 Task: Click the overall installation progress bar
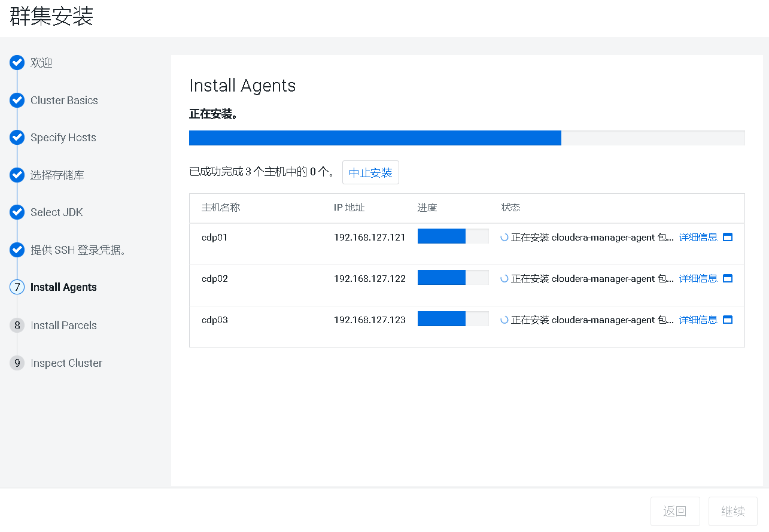coord(467,138)
